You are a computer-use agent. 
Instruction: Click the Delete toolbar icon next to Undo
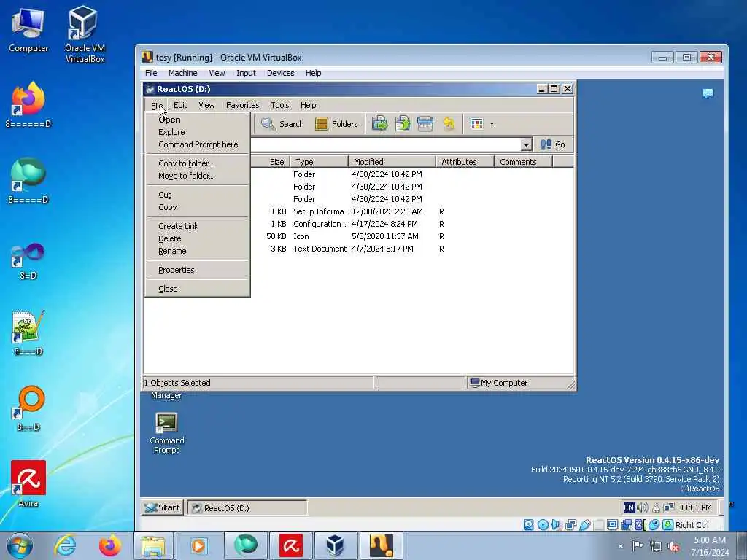click(x=425, y=124)
